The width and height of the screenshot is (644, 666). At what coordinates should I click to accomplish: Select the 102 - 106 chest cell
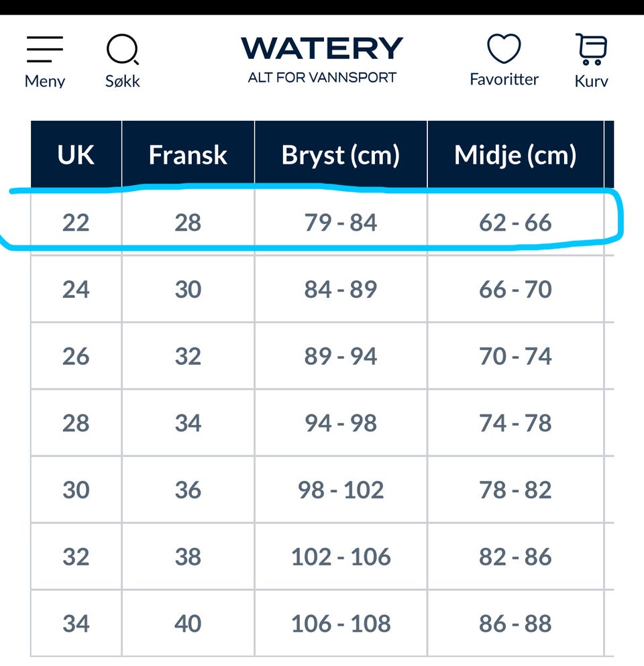[x=341, y=557]
